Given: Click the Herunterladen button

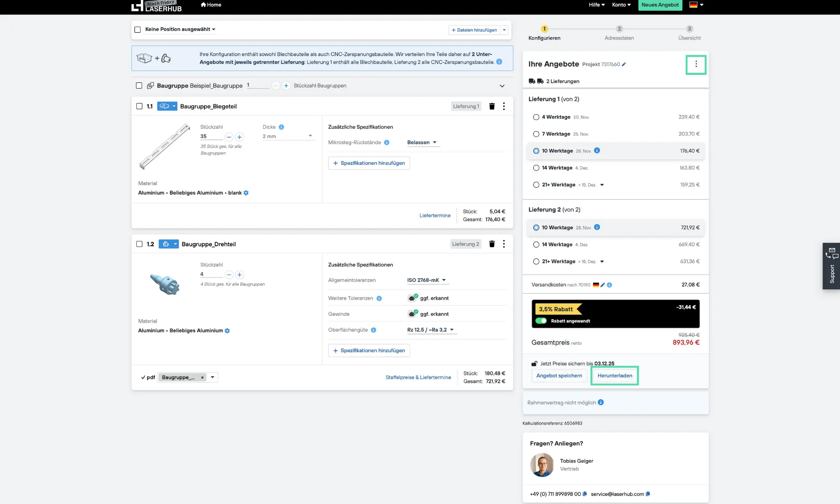Looking at the screenshot, I should click(615, 376).
